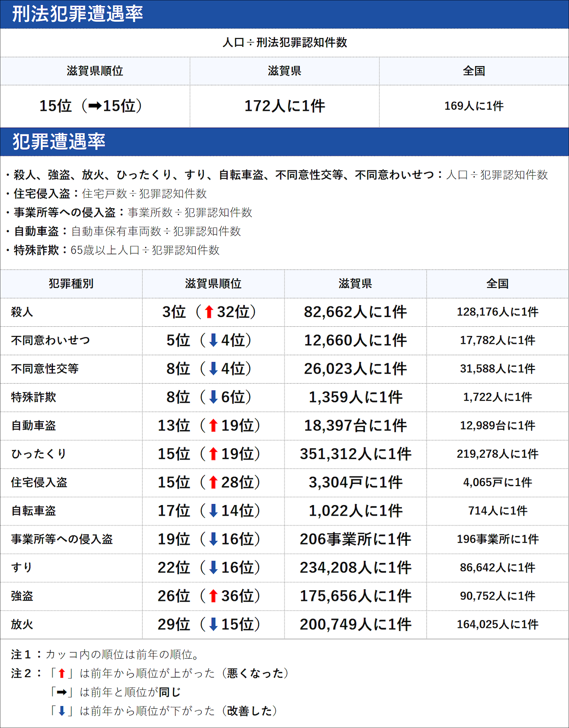Click the 放火 row label
The height and width of the screenshot is (728, 569).
coord(22,625)
